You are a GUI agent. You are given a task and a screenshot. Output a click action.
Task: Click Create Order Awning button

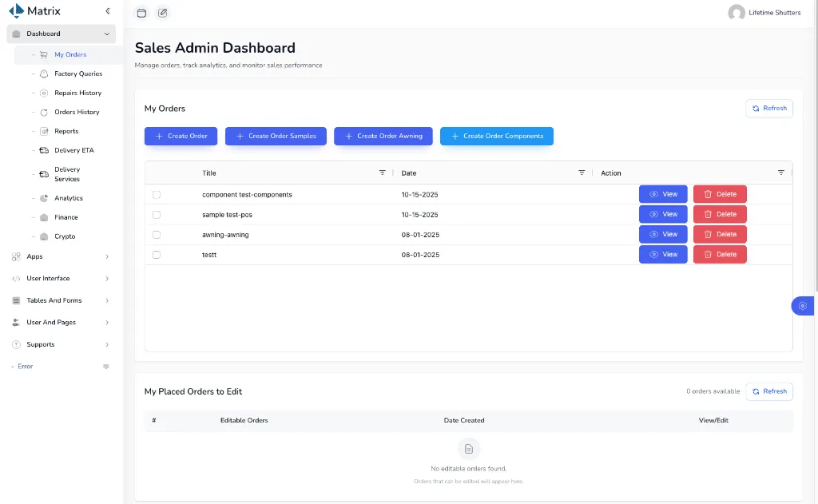coord(383,136)
